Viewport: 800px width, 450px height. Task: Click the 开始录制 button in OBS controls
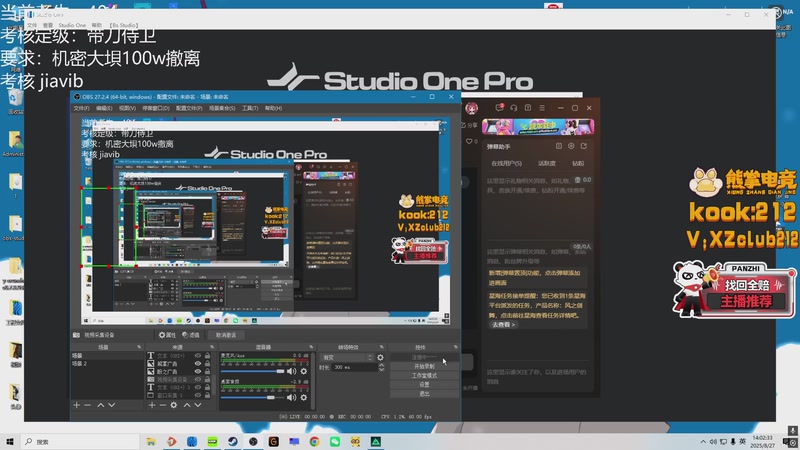424,366
